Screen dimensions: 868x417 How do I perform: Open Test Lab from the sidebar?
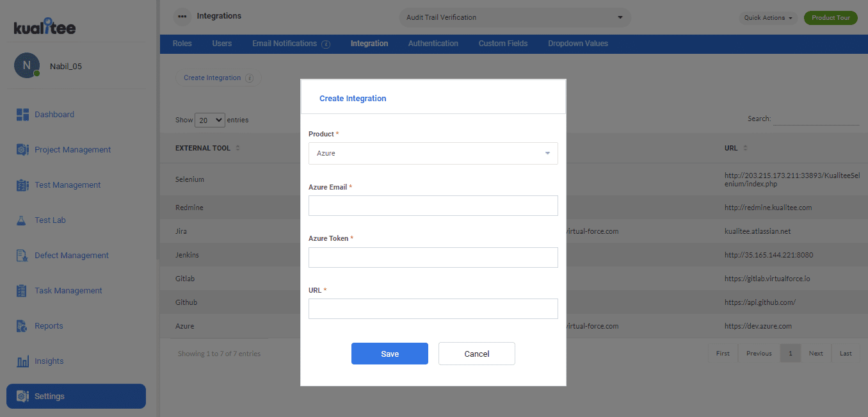pos(50,220)
